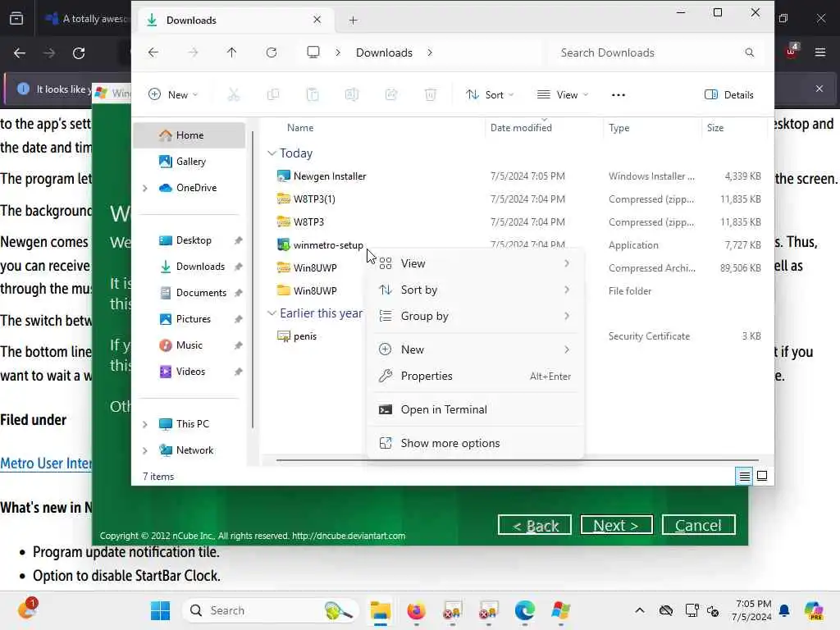The image size is (840, 630).
Task: Click the navigation pane scrollbar
Action: 253,279
